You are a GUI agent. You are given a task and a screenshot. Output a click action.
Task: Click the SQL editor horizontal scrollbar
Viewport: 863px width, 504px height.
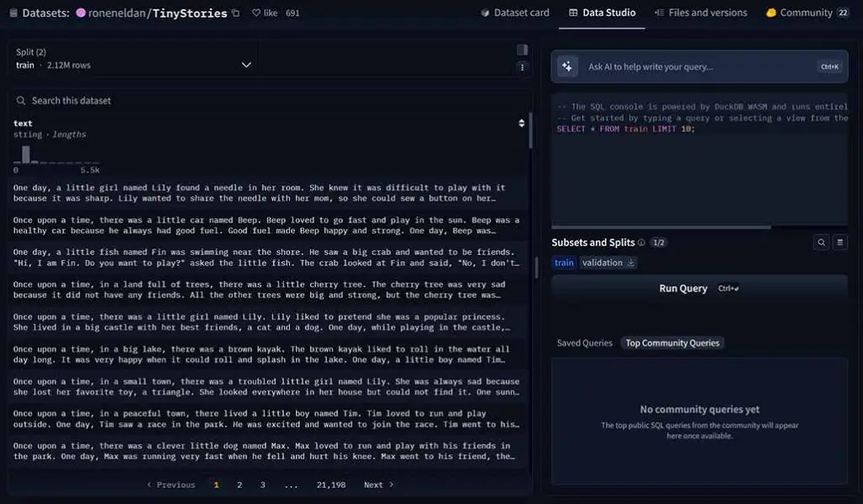click(661, 227)
